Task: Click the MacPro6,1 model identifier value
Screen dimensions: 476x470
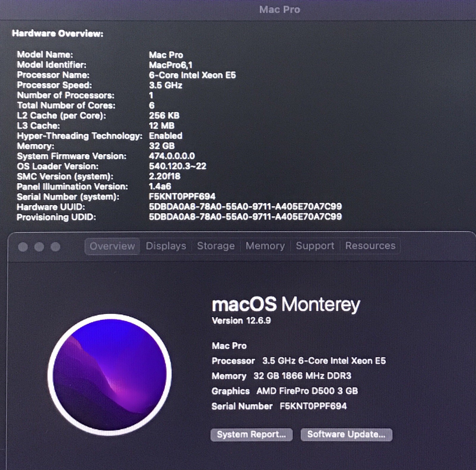Action: [x=171, y=65]
